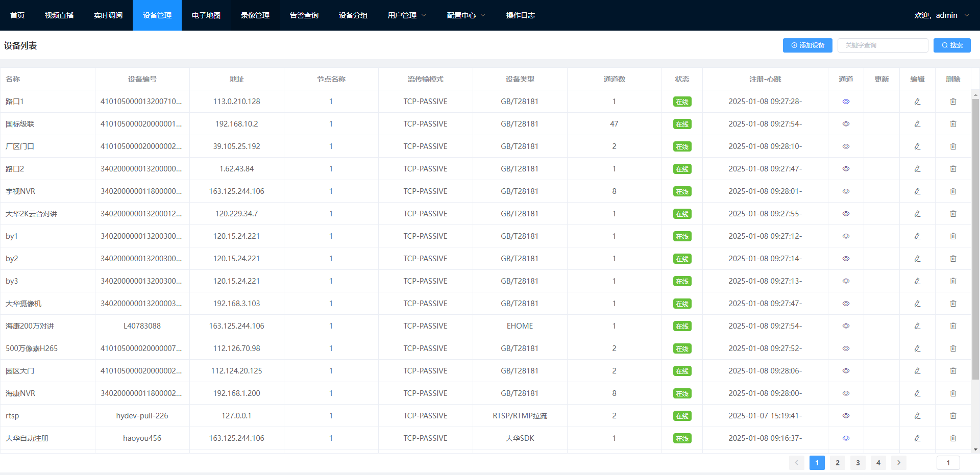Show channels for 500万像素H265

tap(846, 348)
